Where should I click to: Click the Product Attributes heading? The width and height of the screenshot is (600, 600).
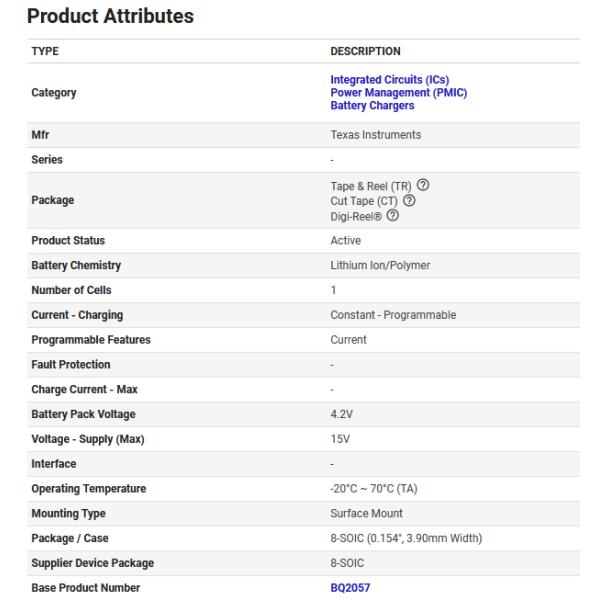[110, 16]
